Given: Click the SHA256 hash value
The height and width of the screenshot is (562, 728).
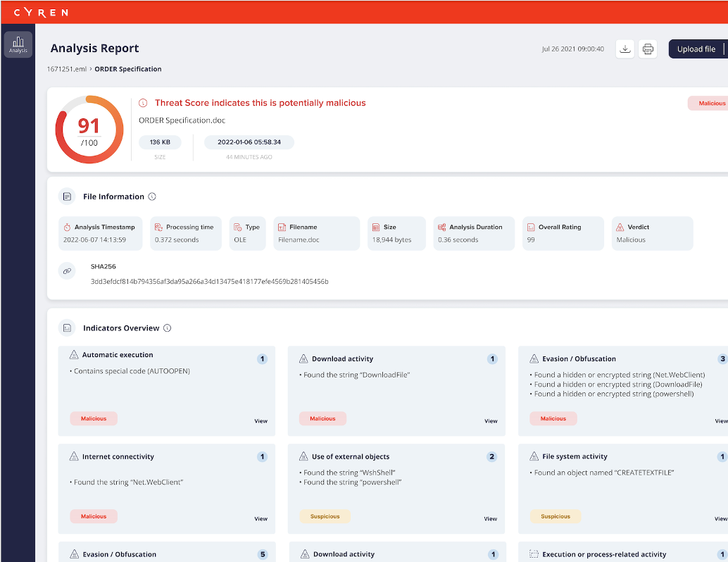Looking at the screenshot, I should [x=209, y=282].
